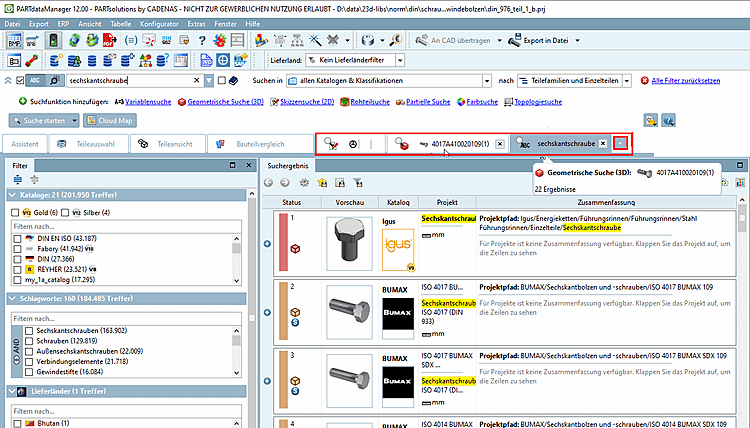Click the Igus hex bolt preview thumbnail

tap(349, 243)
